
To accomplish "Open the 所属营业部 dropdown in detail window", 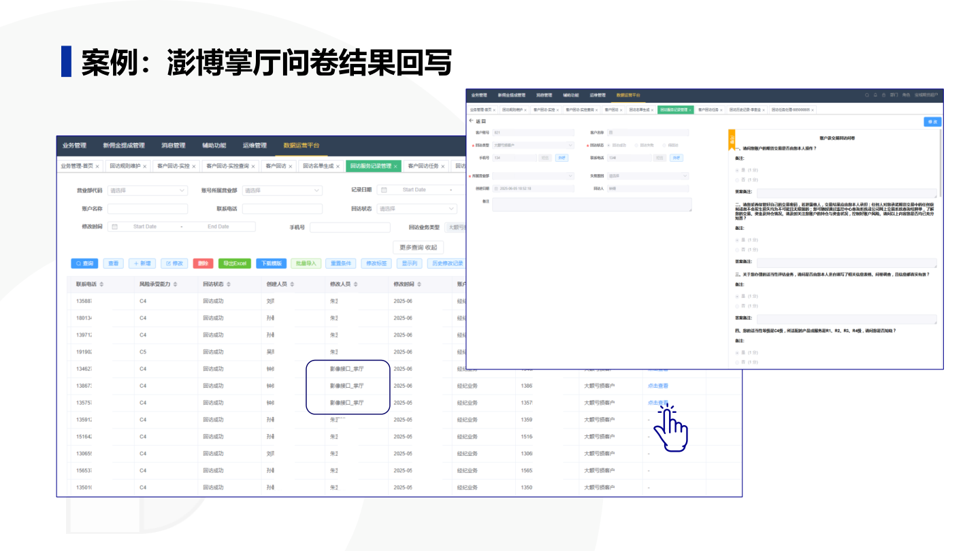I will 534,176.
